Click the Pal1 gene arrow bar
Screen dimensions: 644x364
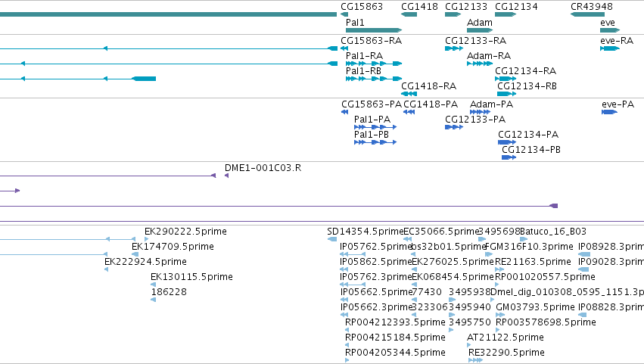click(x=374, y=30)
